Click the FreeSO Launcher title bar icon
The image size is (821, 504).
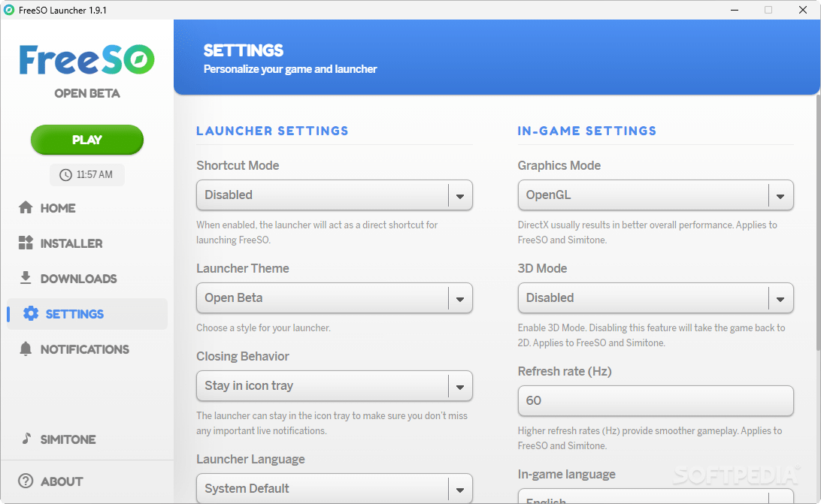(x=9, y=10)
